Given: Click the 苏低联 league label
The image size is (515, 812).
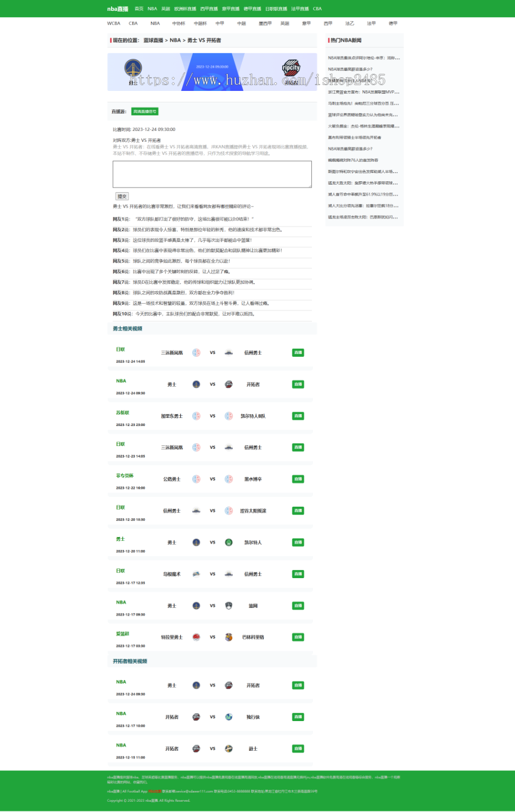Looking at the screenshot, I should point(122,412).
